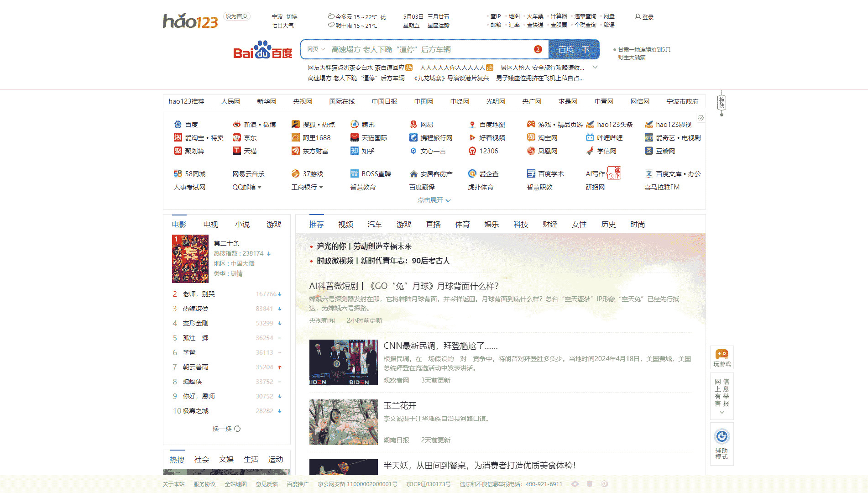This screenshot has width=868, height=493.
Task: Expand the hot search list chevron
Action: [x=595, y=67]
